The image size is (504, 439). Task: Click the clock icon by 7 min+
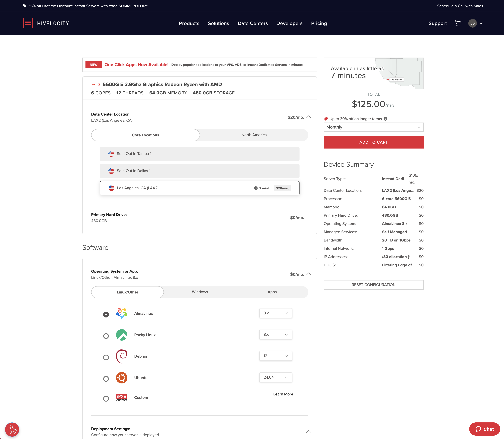256,188
